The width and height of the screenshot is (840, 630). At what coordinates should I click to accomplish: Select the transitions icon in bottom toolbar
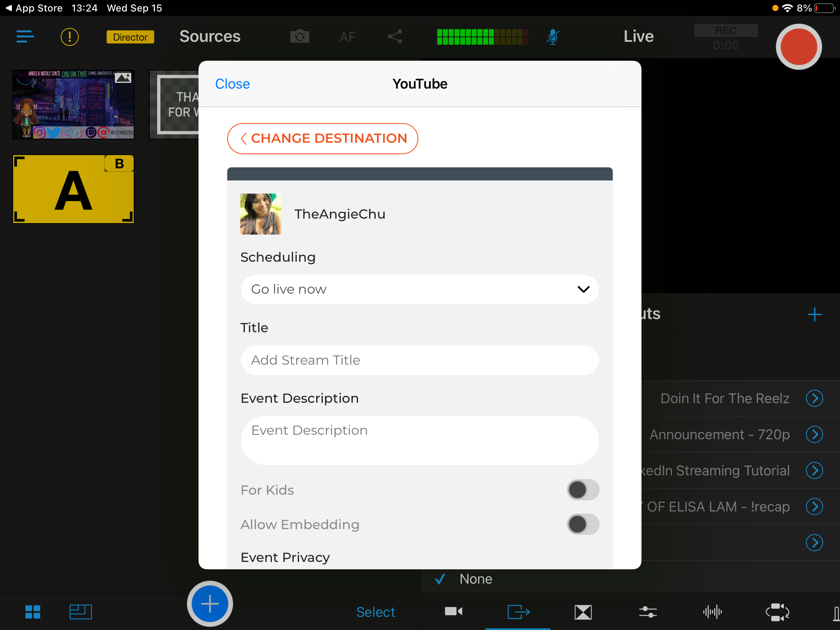(583, 612)
